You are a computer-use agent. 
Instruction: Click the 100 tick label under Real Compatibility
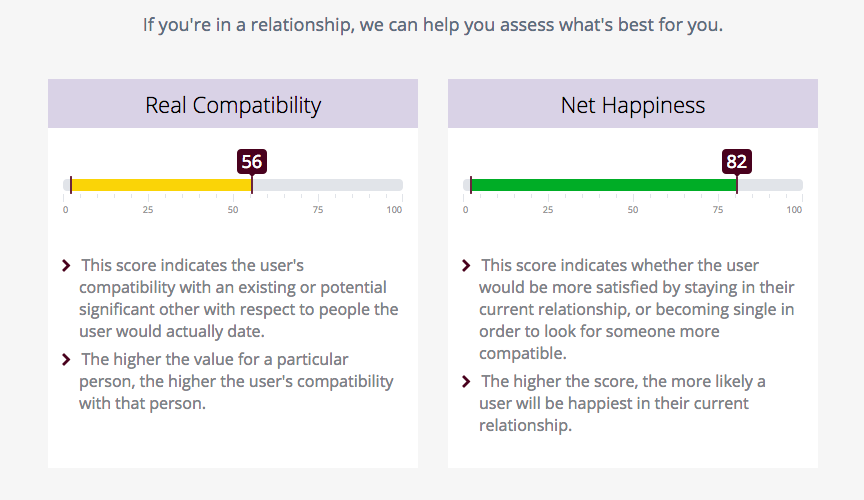[x=394, y=210]
